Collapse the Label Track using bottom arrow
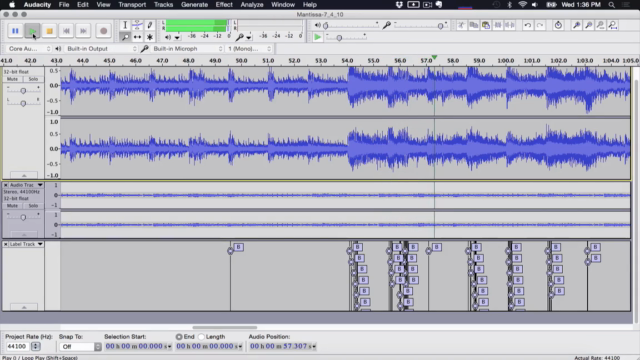Image resolution: width=640 pixels, height=360 pixels. click(24, 307)
